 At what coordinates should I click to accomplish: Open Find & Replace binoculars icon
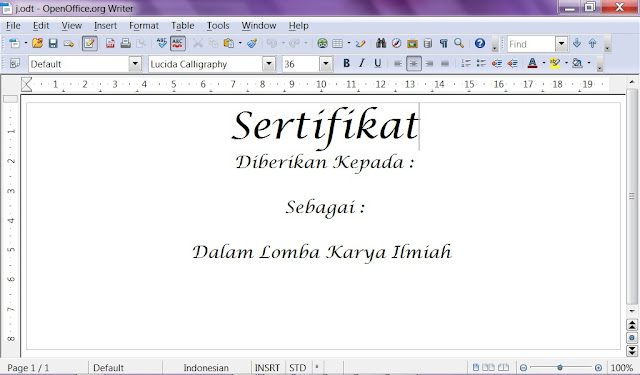tap(381, 43)
